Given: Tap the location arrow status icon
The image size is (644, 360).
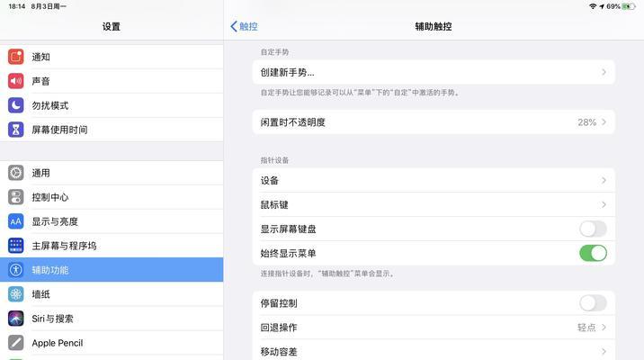Looking at the screenshot, I should pos(602,6).
